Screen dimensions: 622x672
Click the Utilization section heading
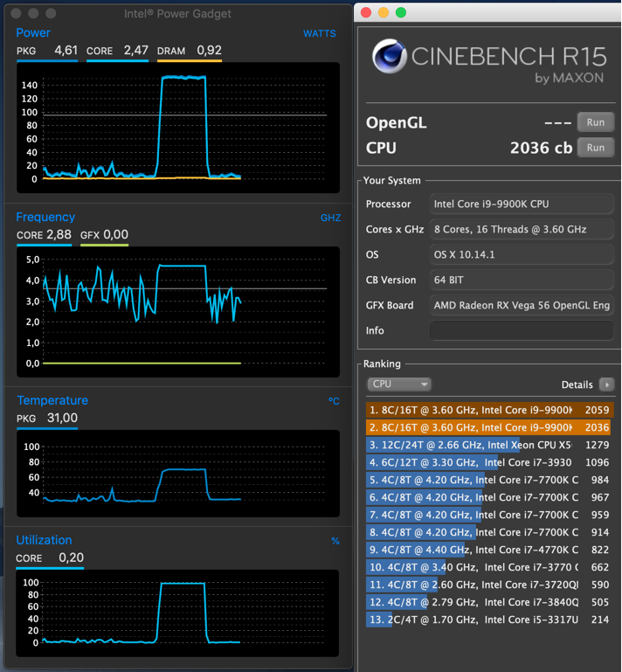pyautogui.click(x=44, y=540)
